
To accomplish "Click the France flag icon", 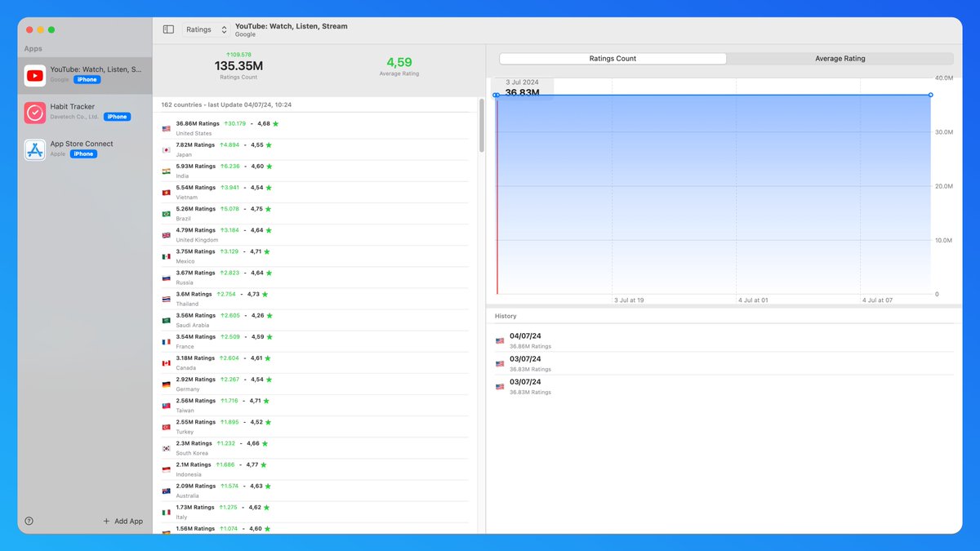I will click(166, 341).
